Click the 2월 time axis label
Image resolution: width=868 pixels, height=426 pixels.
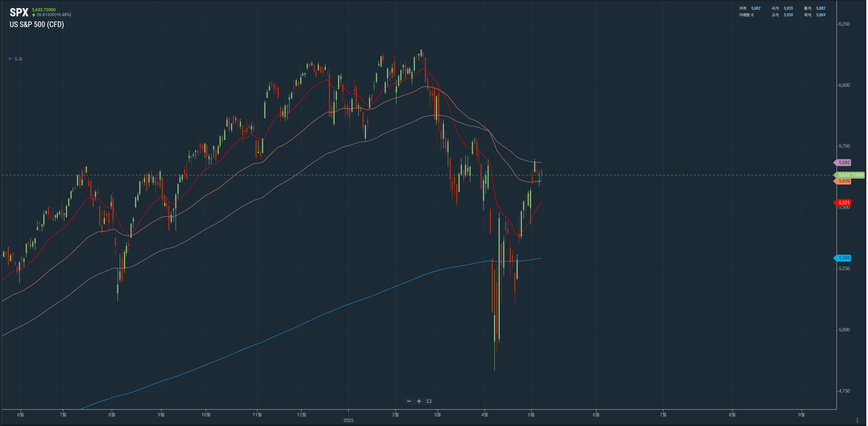[395, 415]
